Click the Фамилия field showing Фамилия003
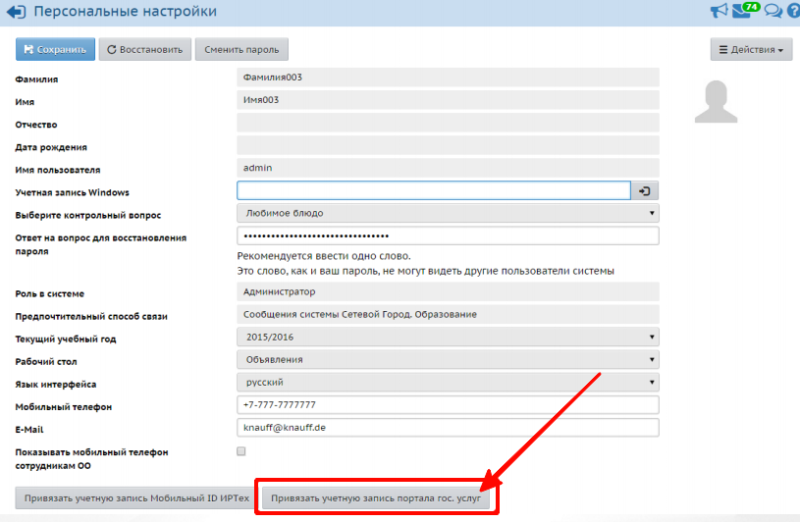The image size is (800, 522). tap(448, 78)
